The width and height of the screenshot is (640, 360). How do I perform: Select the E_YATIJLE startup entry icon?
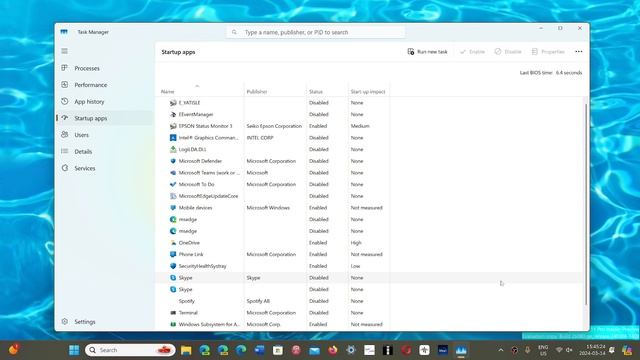173,103
